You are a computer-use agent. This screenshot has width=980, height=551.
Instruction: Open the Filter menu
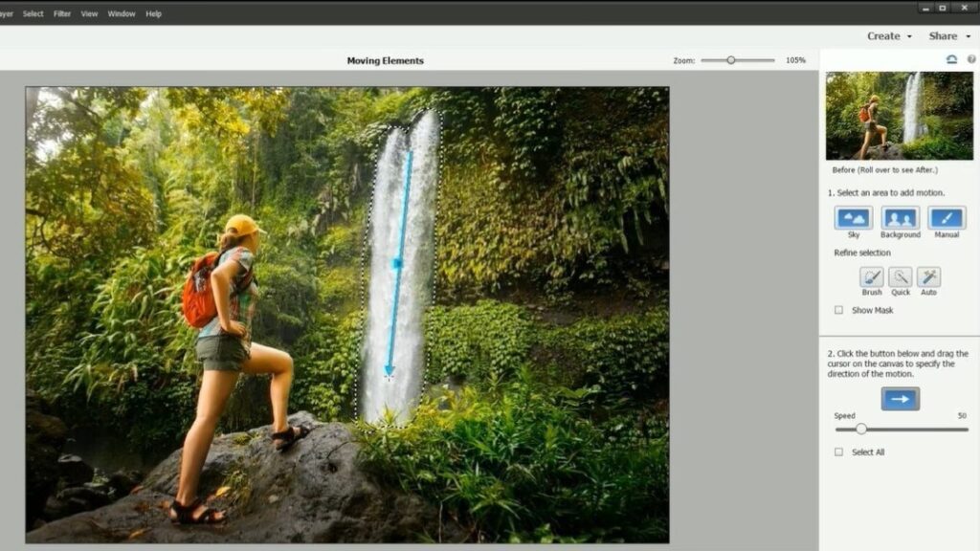tap(62, 14)
